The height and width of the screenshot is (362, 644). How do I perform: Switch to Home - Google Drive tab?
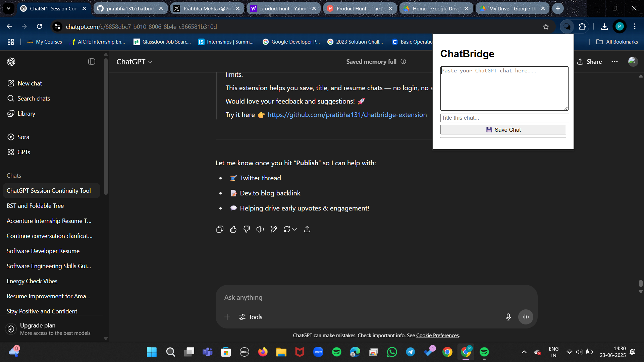436,8
